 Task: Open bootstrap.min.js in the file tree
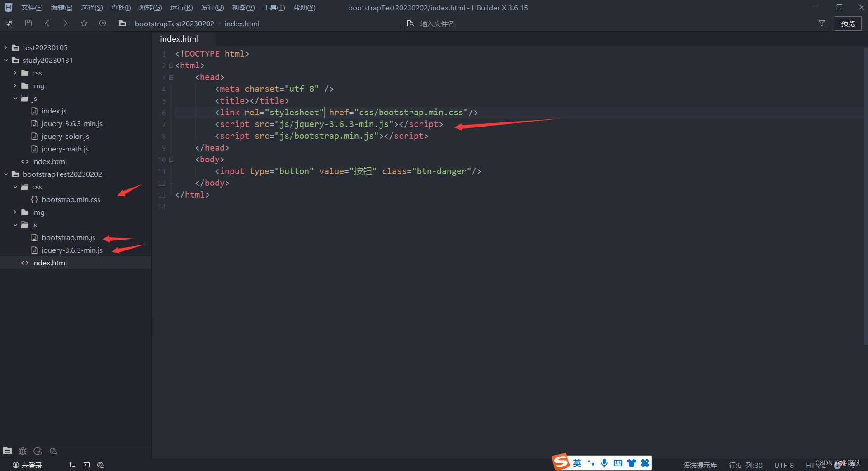point(68,237)
